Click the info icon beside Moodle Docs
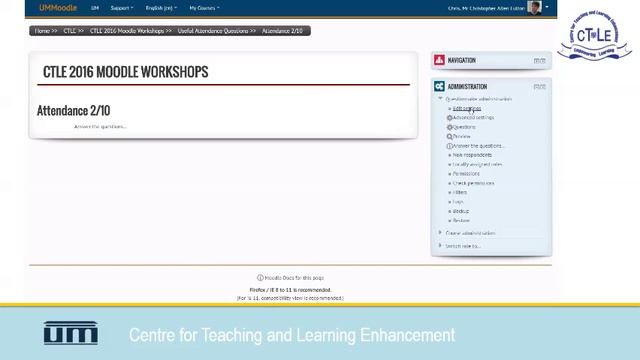Image resolution: width=640 pixels, height=360 pixels. [x=260, y=278]
